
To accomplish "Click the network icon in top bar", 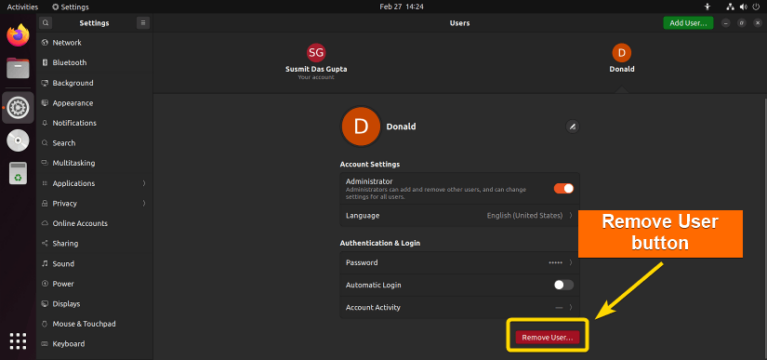I will pos(730,7).
